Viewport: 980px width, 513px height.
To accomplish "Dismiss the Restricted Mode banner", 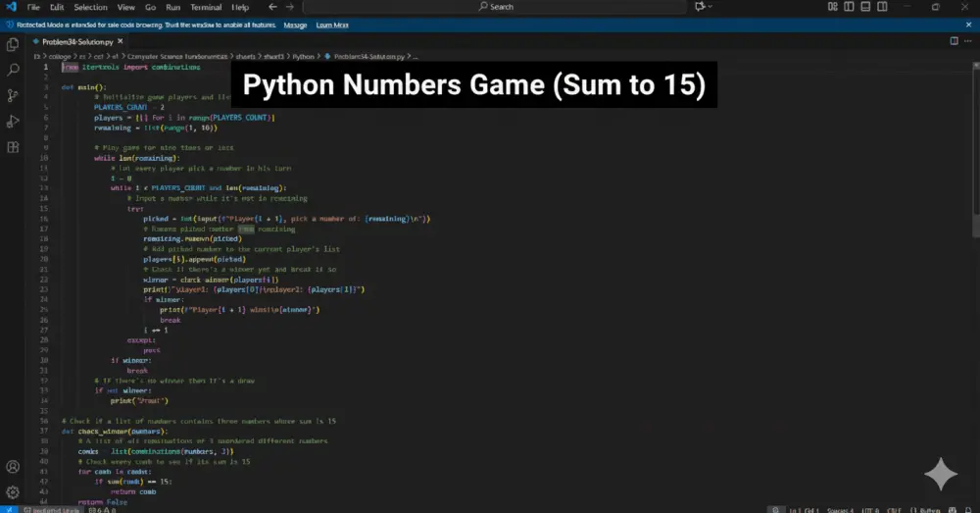I will click(968, 26).
